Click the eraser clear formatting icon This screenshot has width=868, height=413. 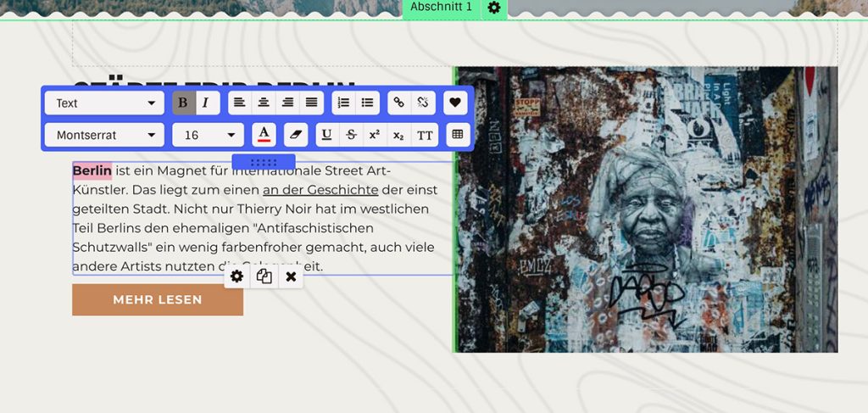point(294,135)
